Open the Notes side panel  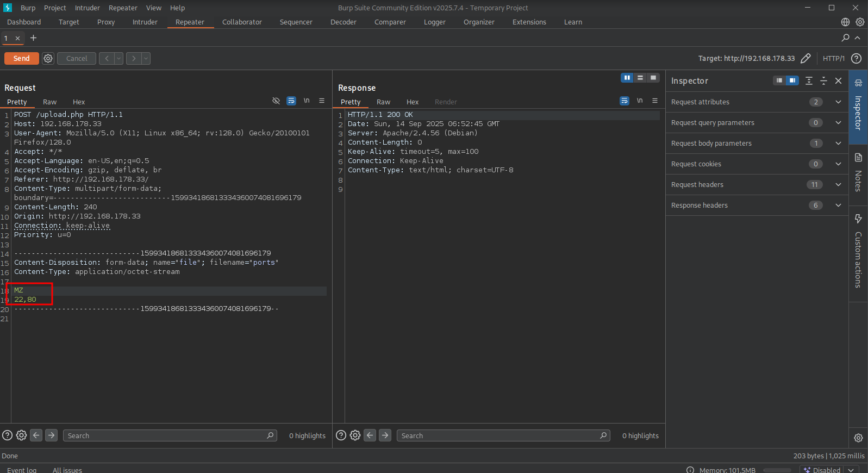coord(858,174)
